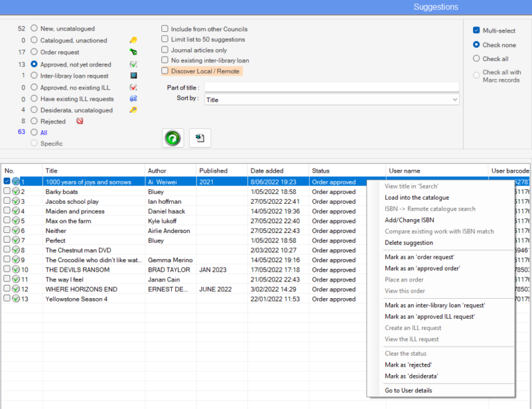Uncheck the Multi-select checkbox
532x409 pixels.
(477, 31)
